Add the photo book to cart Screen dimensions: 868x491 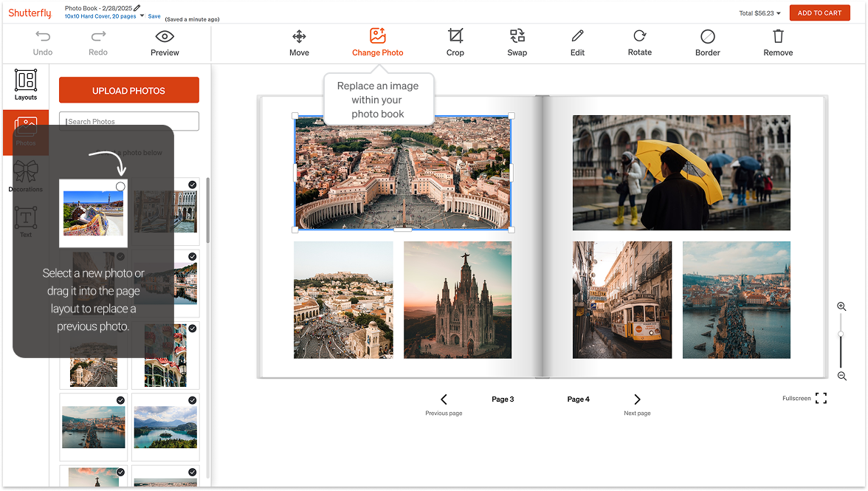(819, 13)
